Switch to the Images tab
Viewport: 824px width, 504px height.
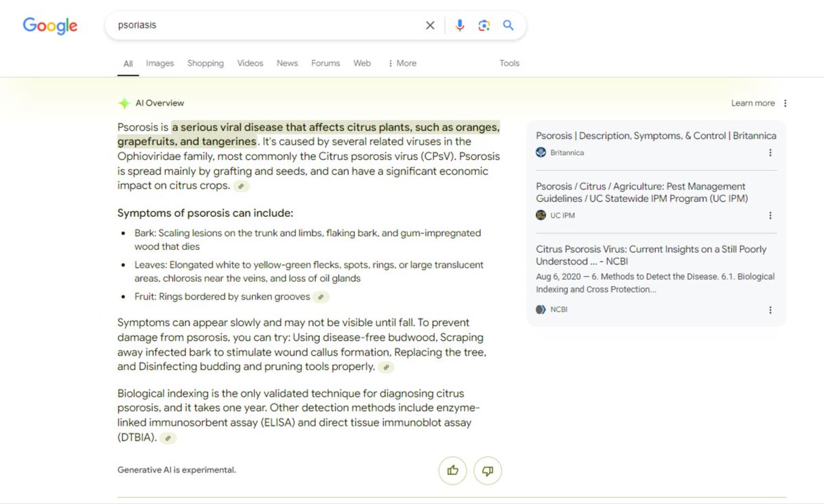(x=160, y=63)
